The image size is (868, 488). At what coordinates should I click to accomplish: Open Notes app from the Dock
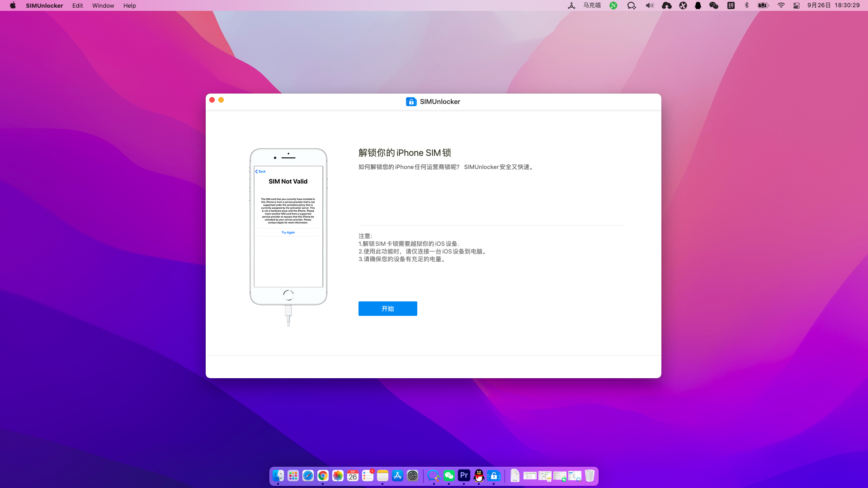coord(382,475)
